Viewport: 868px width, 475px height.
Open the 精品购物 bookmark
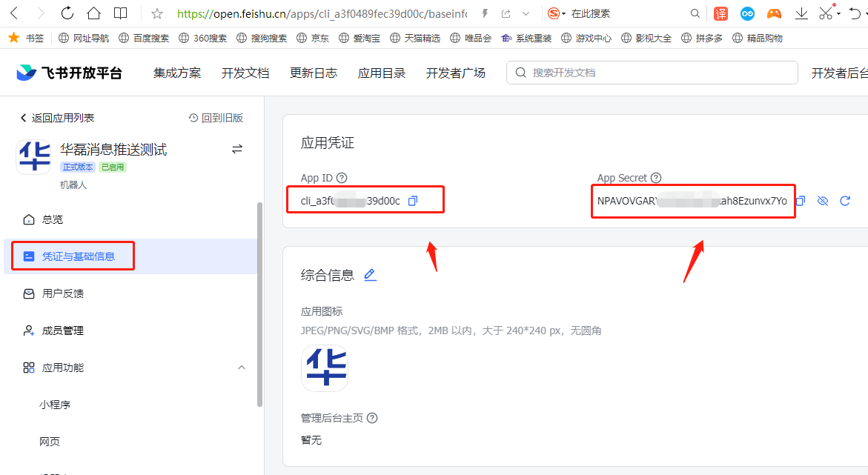tap(758, 39)
